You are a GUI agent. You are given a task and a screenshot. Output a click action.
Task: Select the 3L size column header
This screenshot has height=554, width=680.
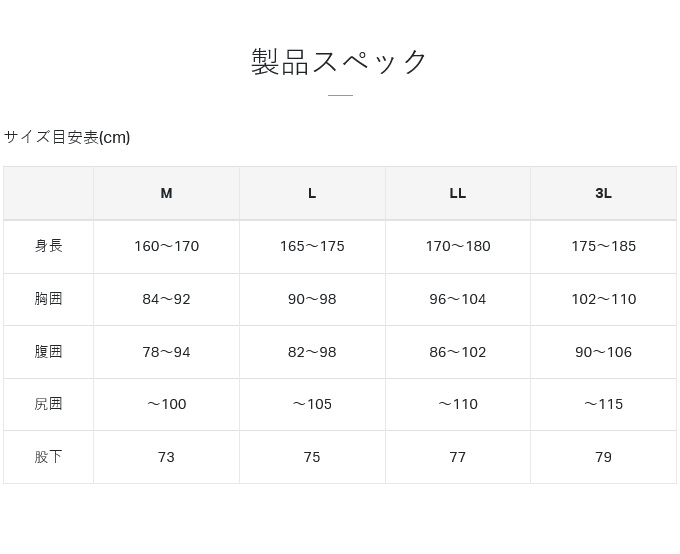[603, 193]
